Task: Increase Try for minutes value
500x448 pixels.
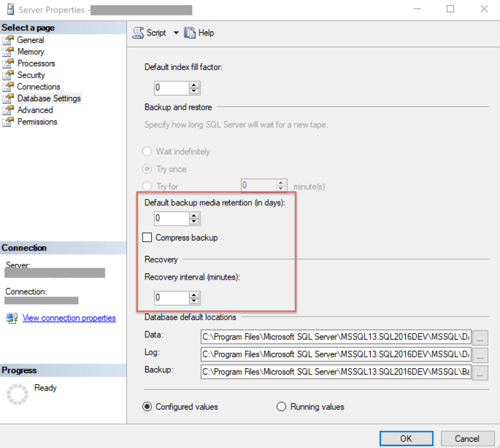Action: coord(280,182)
